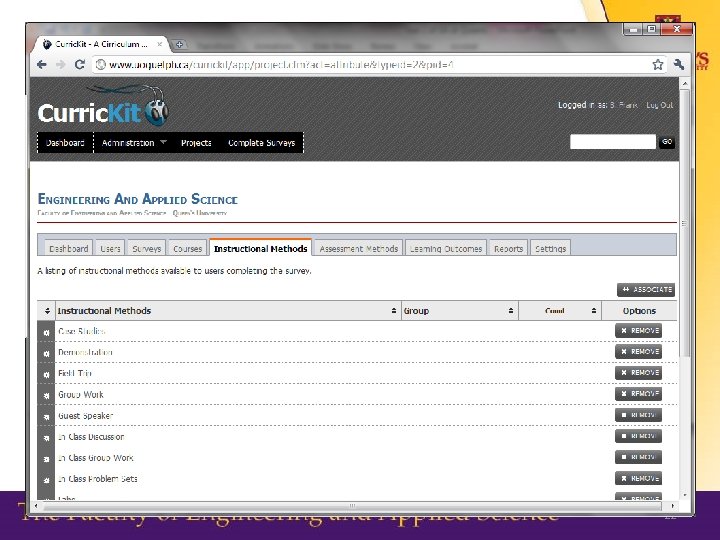Viewport: 720px width, 540px height.
Task: Switch to the Reports tab
Action: coord(508,248)
